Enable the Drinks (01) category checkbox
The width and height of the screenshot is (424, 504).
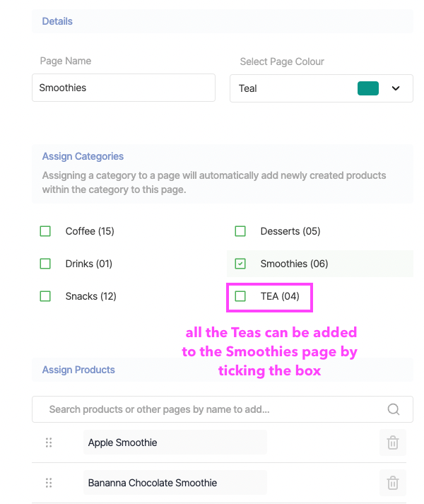[x=46, y=264]
